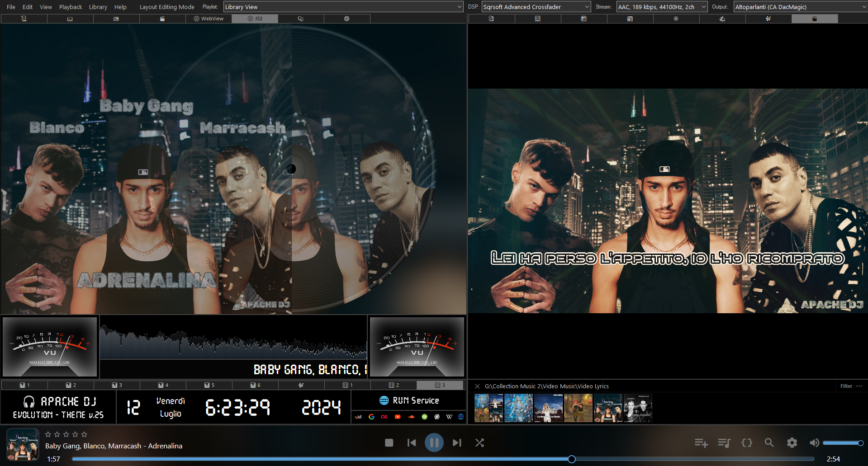Viewport: 868px width, 466px height.
Task: Click the track progress slider handle
Action: click(x=572, y=459)
